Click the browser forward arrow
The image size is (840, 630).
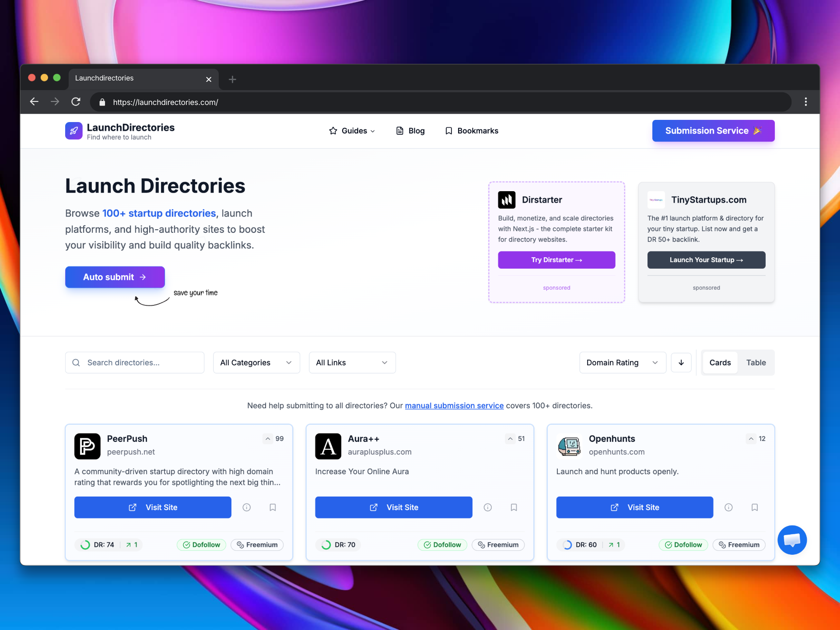55,102
